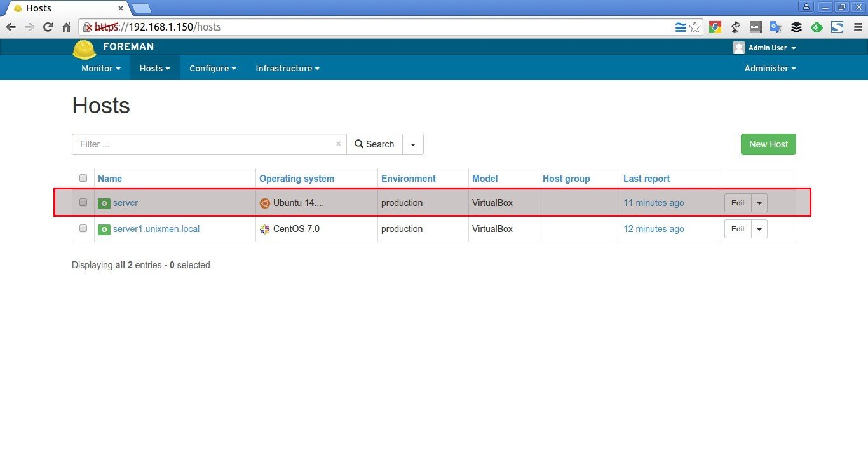The image size is (868, 473).
Task: Click the Foreman yellow helmet logo
Action: (84, 50)
